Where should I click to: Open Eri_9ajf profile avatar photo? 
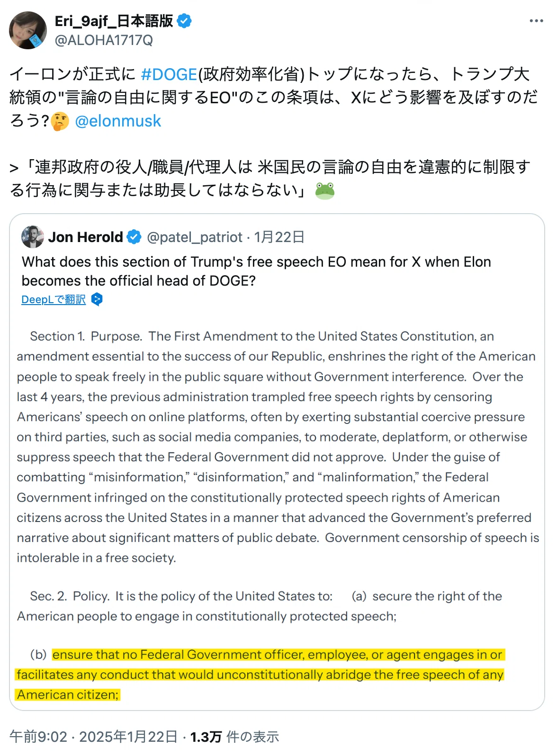click(28, 30)
